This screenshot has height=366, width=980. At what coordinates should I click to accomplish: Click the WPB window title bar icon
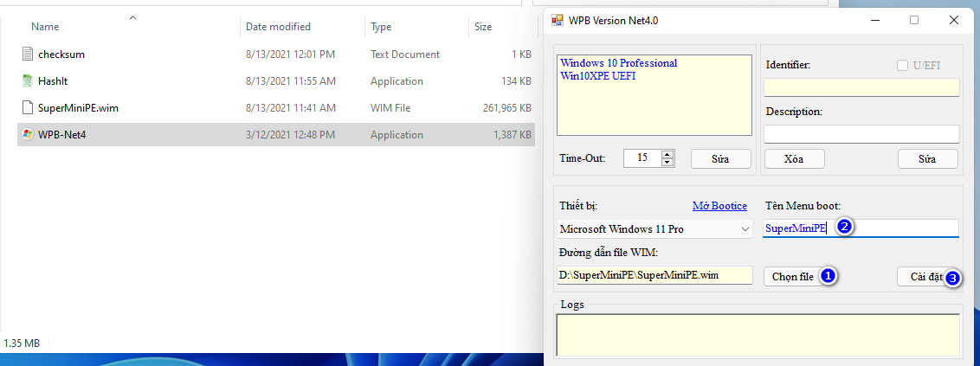[x=557, y=20]
